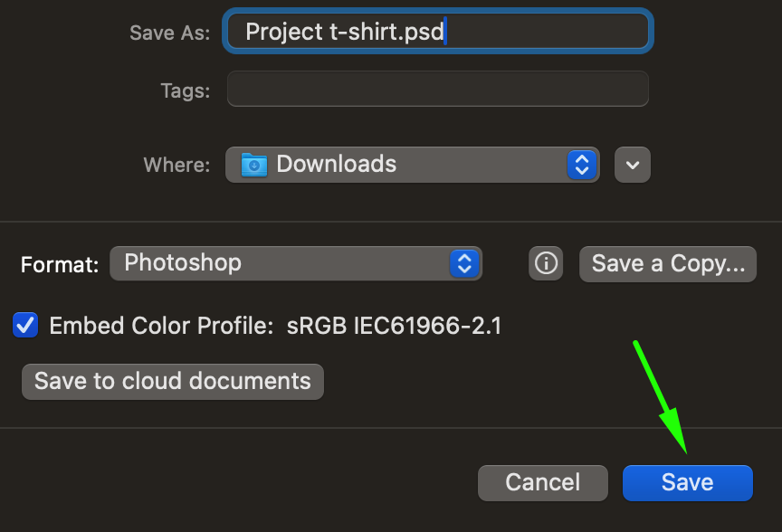This screenshot has height=532, width=782.
Task: Click the Save a Copy button
Action: pyautogui.click(x=668, y=264)
